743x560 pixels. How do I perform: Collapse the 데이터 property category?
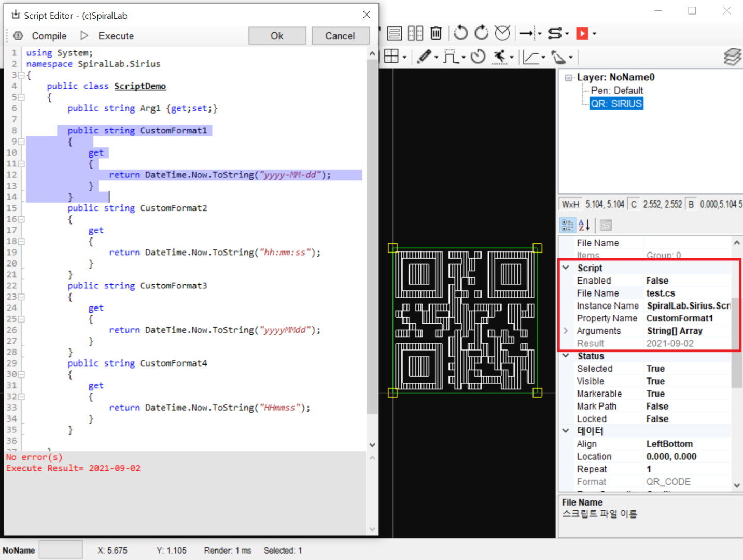(566, 431)
